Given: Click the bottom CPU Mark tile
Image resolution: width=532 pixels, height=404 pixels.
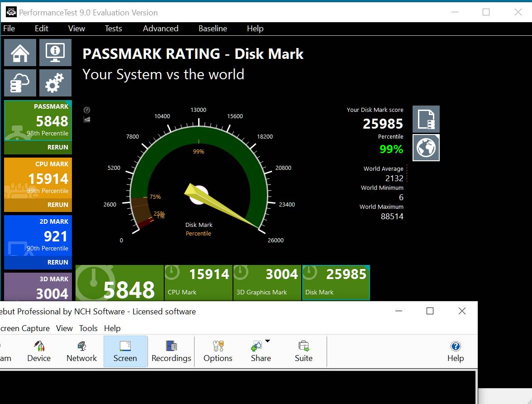Looking at the screenshot, I should [x=199, y=283].
